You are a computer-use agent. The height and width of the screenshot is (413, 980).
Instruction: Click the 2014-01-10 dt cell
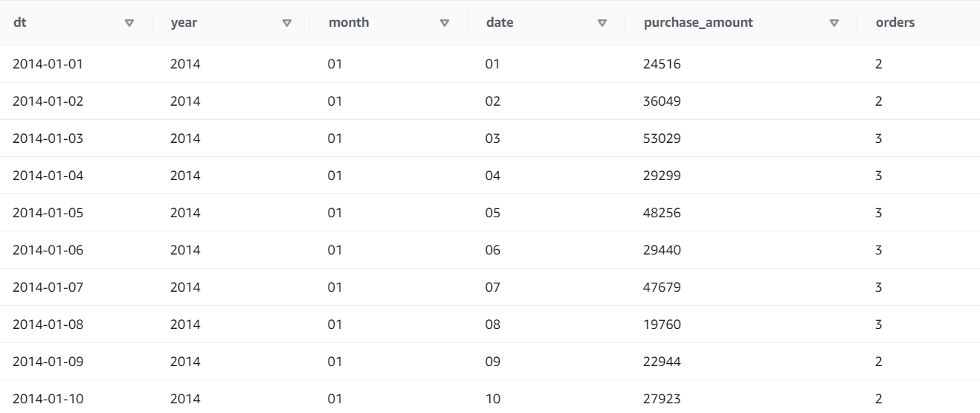48,399
